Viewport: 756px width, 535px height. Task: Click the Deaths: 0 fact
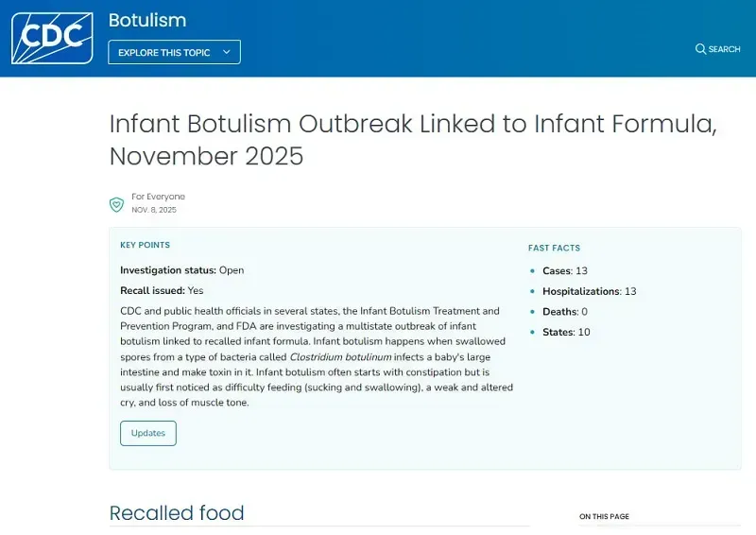tap(565, 312)
